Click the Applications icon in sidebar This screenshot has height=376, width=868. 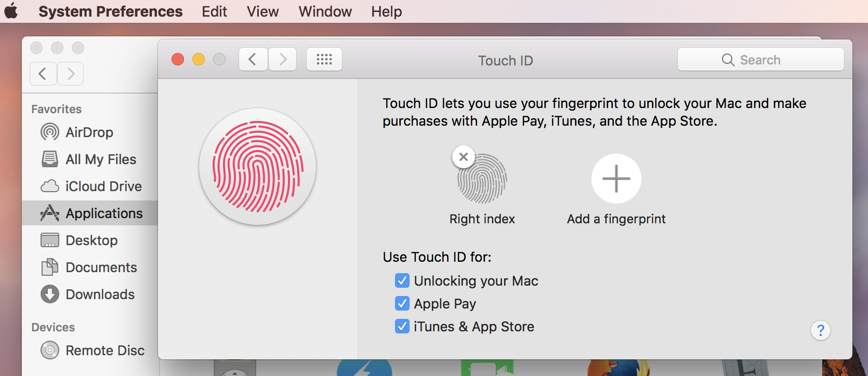[50, 213]
